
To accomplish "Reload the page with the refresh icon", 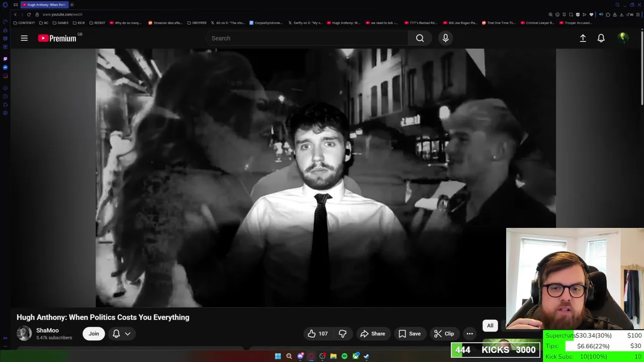I will pos(29,15).
